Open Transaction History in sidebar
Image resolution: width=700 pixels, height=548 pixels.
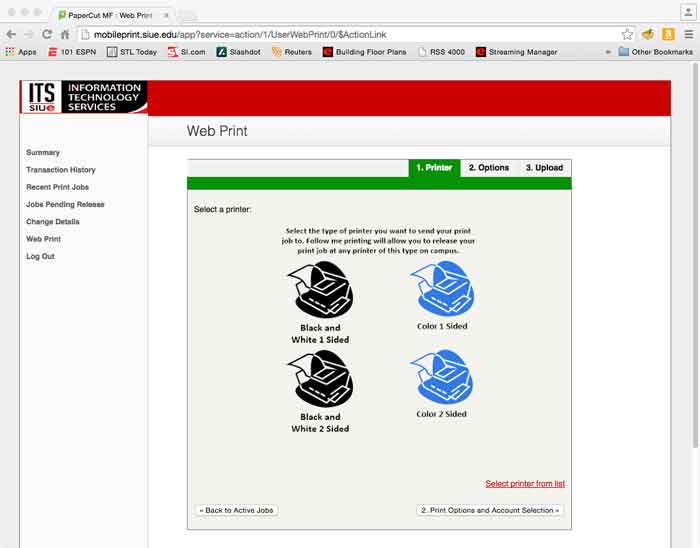click(61, 170)
